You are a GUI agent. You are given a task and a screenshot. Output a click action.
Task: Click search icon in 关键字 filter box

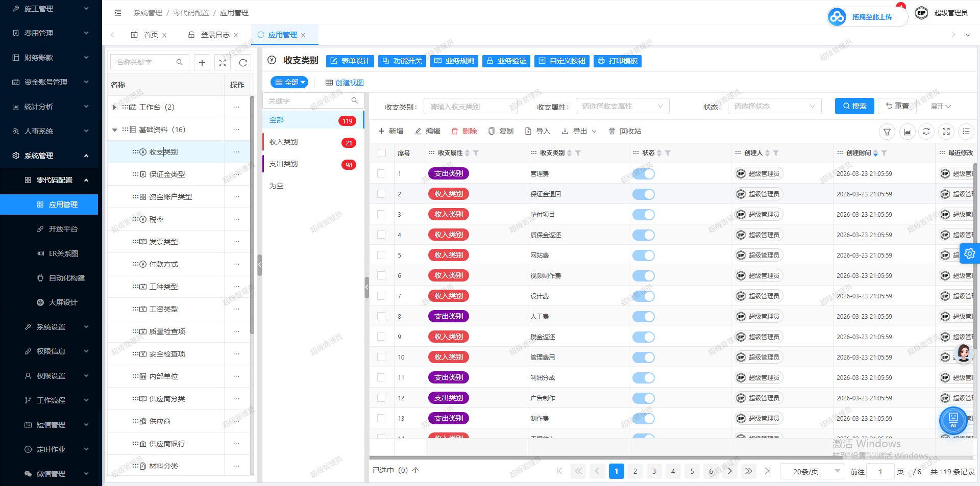coord(355,100)
